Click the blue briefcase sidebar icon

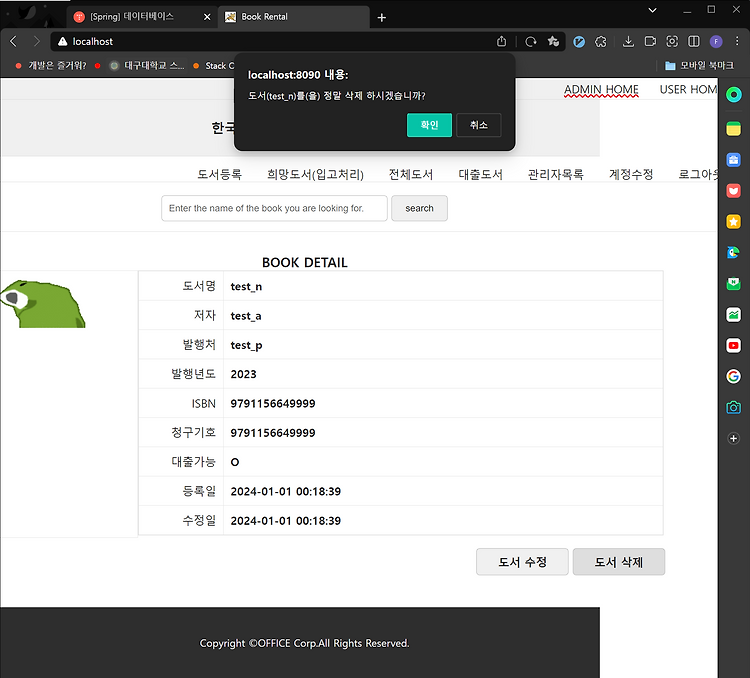coord(733,160)
